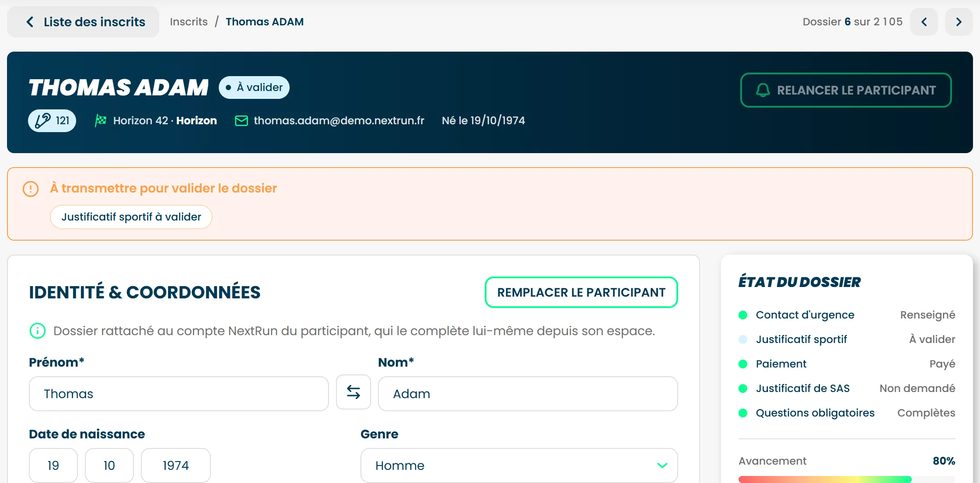Click the orange warning alert icon
This screenshot has width=980, height=483.
click(x=31, y=189)
